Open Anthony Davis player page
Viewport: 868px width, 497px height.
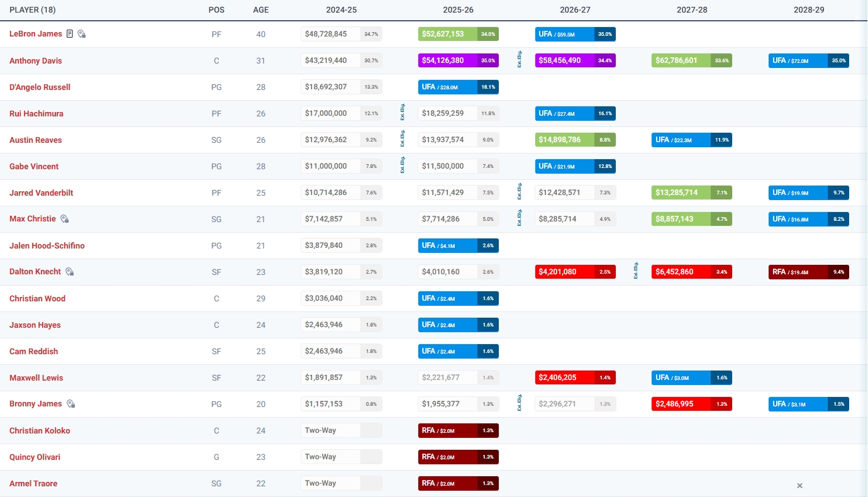[36, 61]
